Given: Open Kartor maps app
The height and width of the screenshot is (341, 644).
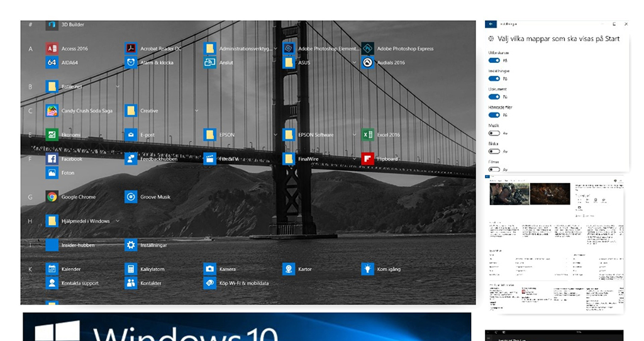Looking at the screenshot, I should [297, 269].
